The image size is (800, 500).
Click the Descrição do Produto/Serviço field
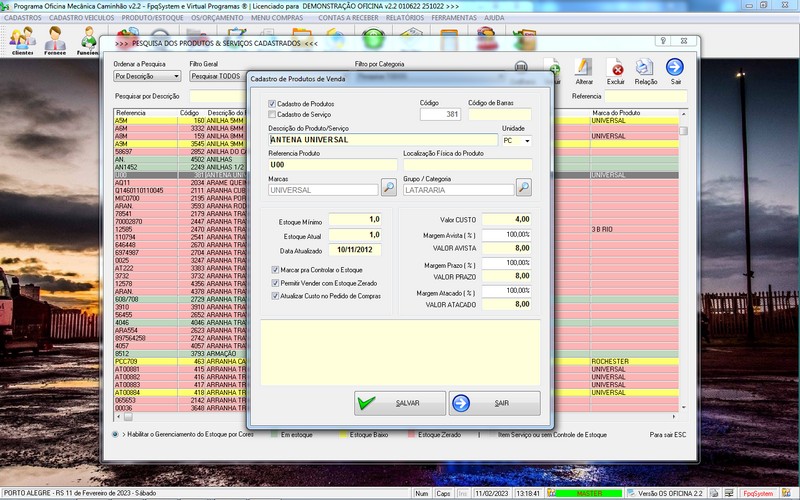(x=383, y=140)
